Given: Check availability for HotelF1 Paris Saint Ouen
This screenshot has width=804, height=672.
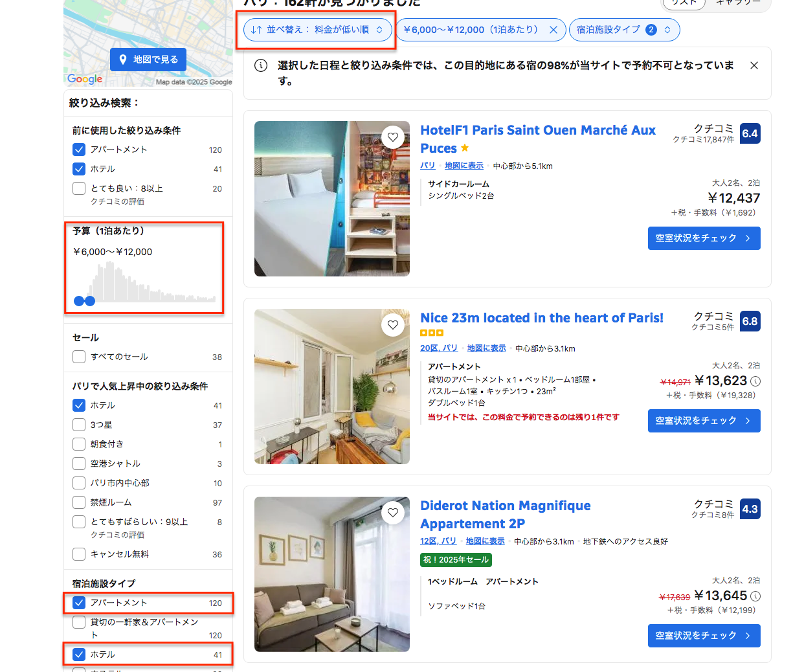Looking at the screenshot, I should (x=704, y=238).
